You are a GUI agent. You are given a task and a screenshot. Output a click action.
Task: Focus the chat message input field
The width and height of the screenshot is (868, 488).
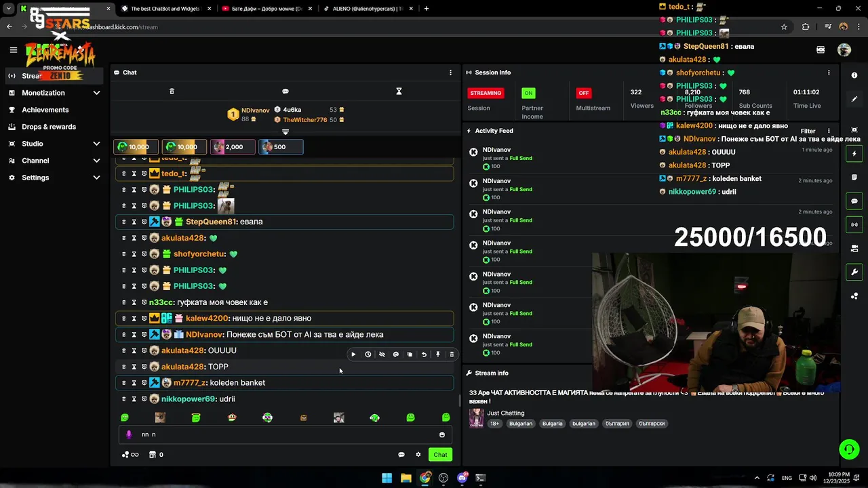pos(285,435)
